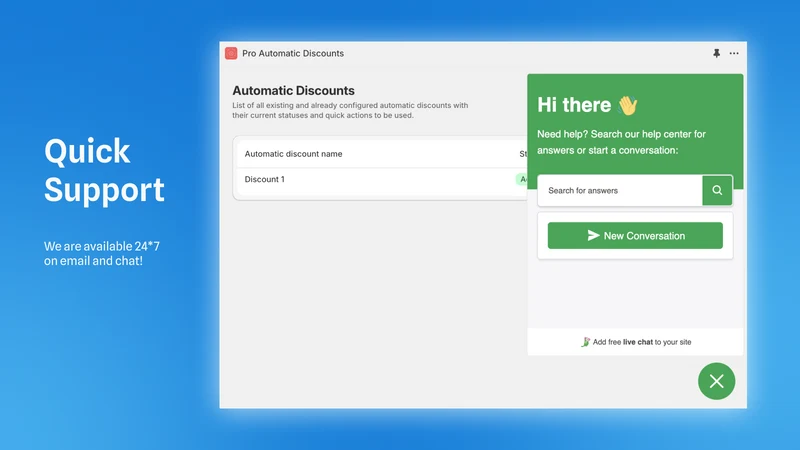This screenshot has height=450, width=800.
Task: Open the three-dot more options menu
Action: pyautogui.click(x=734, y=53)
